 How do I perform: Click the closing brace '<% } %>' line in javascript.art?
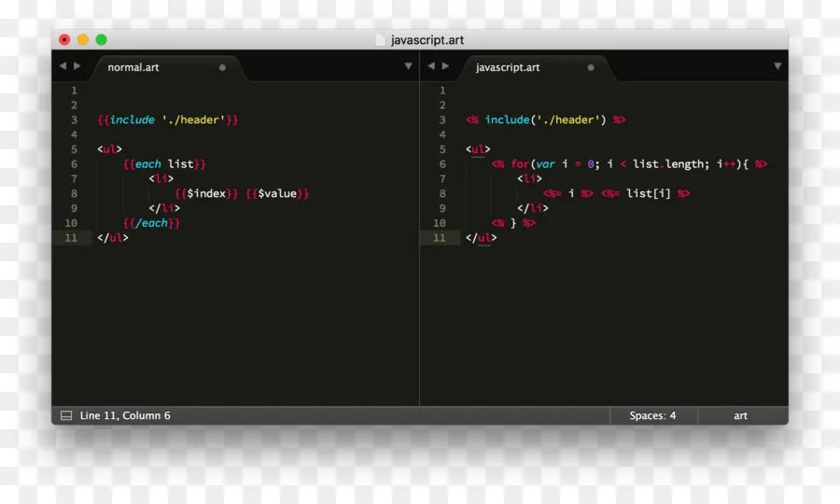pos(513,223)
